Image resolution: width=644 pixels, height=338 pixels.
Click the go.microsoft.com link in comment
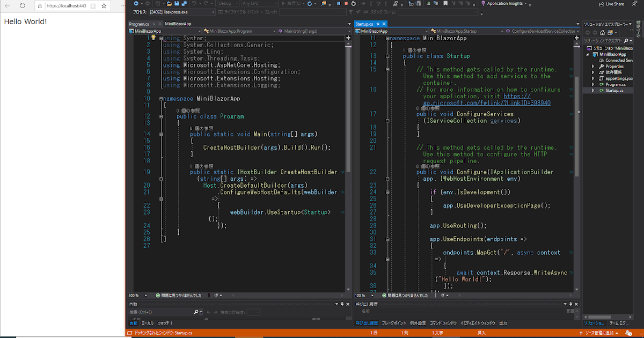486,102
